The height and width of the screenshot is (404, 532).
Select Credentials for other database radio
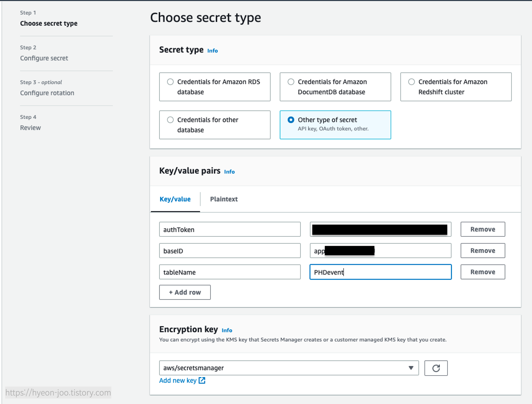(x=170, y=120)
